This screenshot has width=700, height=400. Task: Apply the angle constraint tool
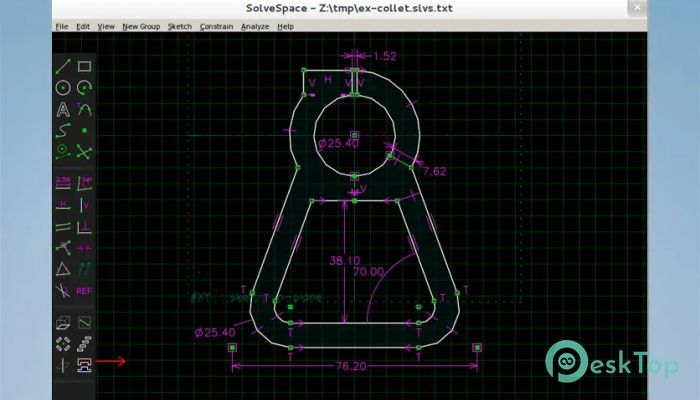pyautogui.click(x=84, y=183)
